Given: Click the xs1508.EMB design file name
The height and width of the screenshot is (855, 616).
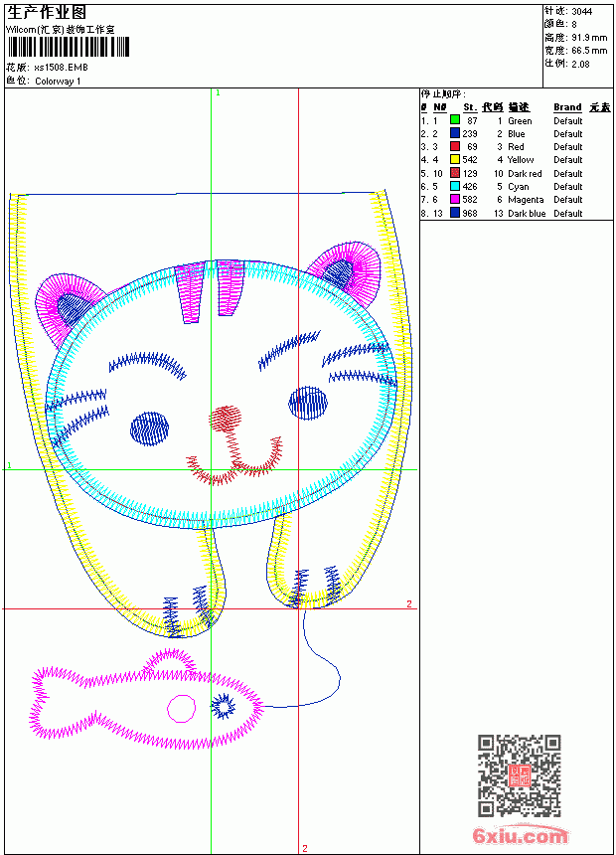Looking at the screenshot, I should (61, 68).
